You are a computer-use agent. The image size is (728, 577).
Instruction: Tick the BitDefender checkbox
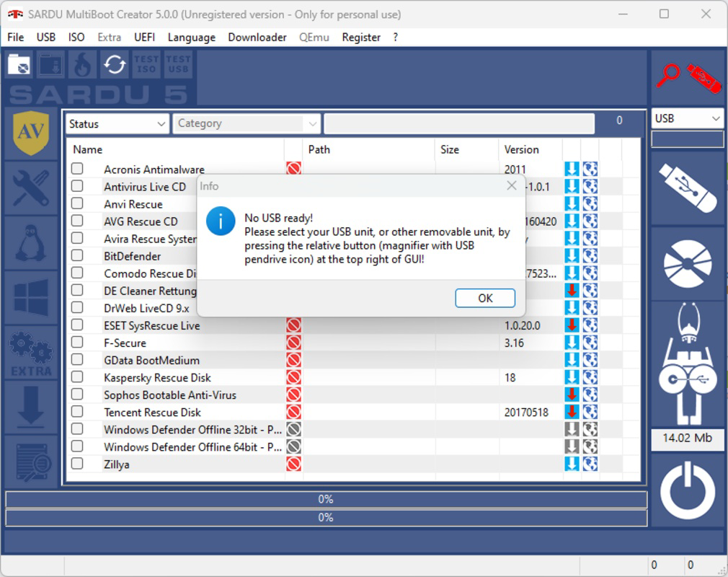pos(77,255)
